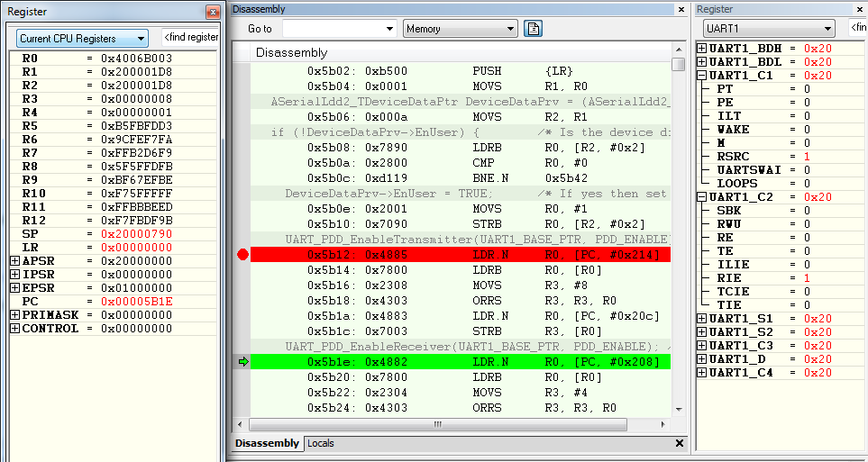The width and height of the screenshot is (868, 462).
Task: Click disassembly scroll-left arrow
Action: (x=240, y=424)
